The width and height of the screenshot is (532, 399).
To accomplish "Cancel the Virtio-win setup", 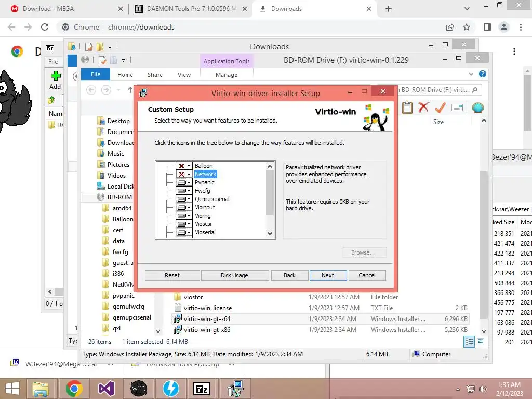I will 367,275.
